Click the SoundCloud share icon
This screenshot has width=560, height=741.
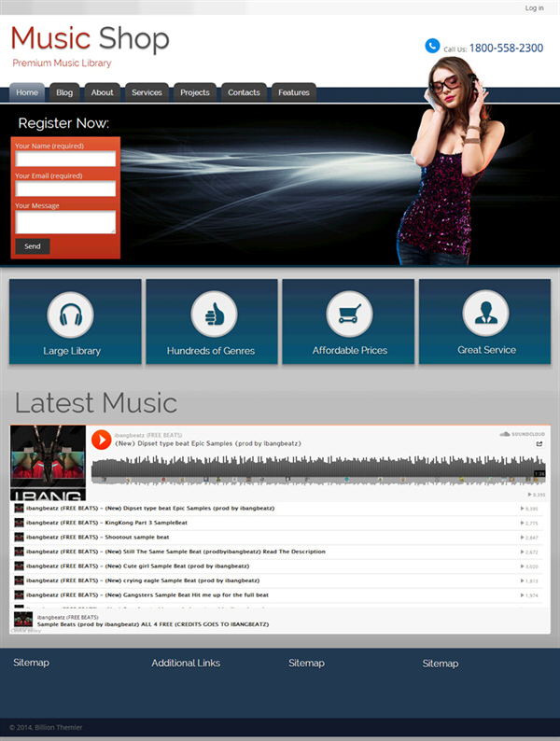click(539, 443)
